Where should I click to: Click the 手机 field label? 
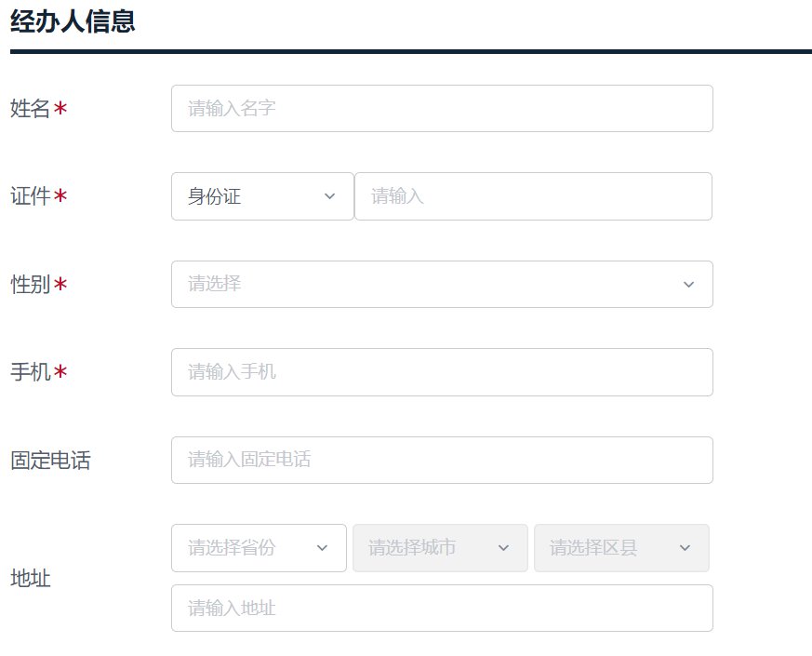pos(30,372)
